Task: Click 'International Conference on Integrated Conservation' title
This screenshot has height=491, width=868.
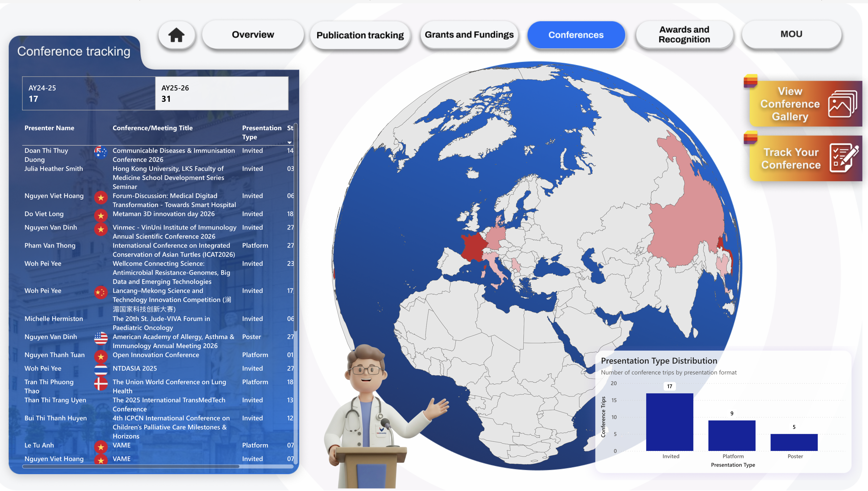Action: 174,250
